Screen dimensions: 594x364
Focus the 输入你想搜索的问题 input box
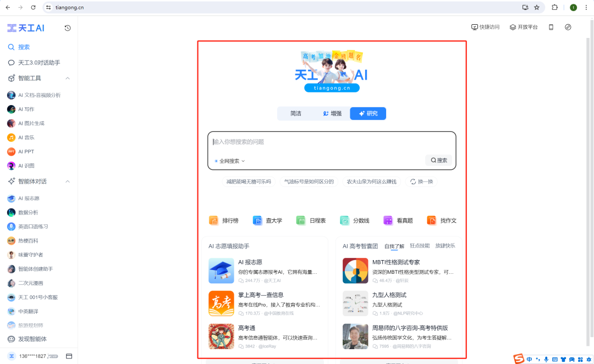coord(332,142)
